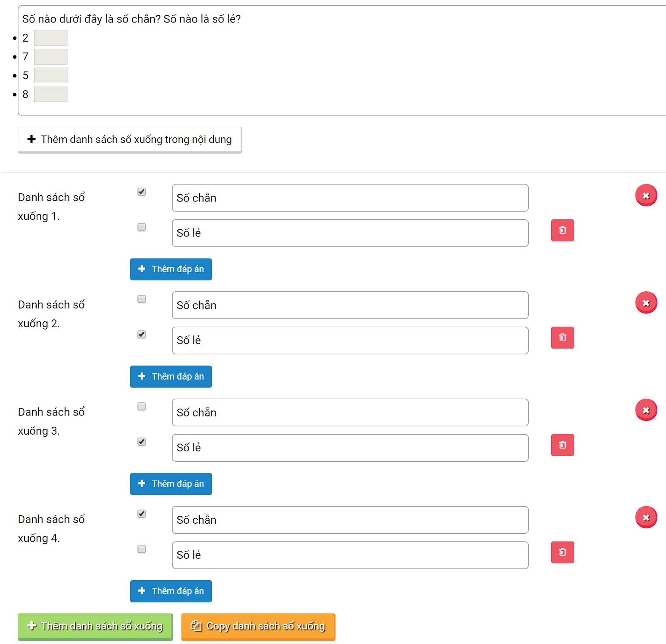Add an answer to dropdown list 3
Screen dimensions: 666x644
171,484
